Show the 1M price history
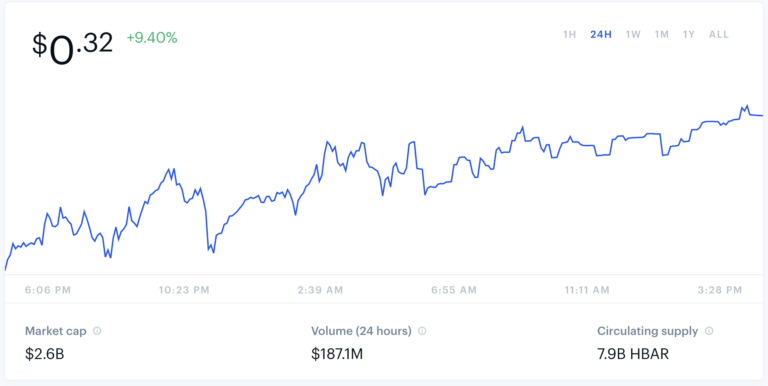Screen dimensions: 768x386 662,35
